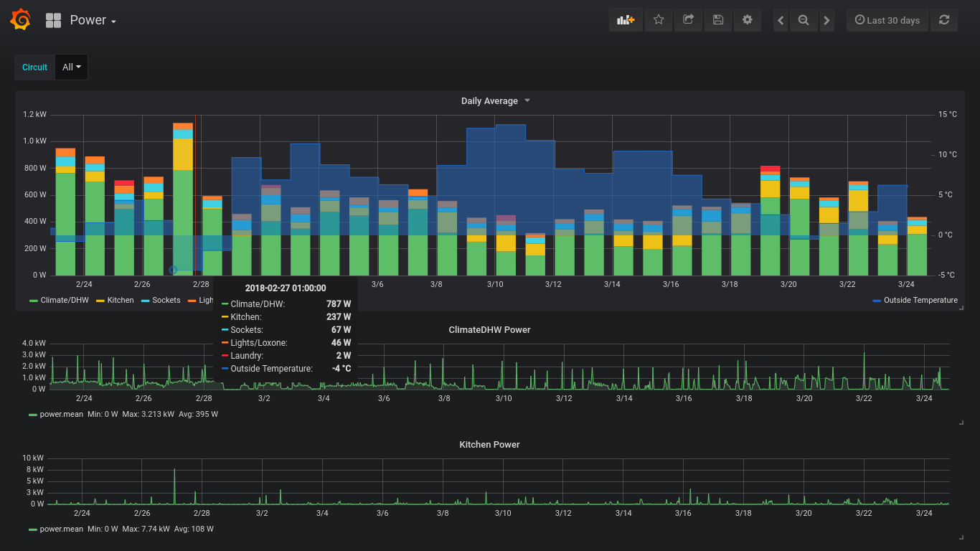Screen dimensions: 980x551
Task: Click the Share dashboard icon
Action: (688, 20)
